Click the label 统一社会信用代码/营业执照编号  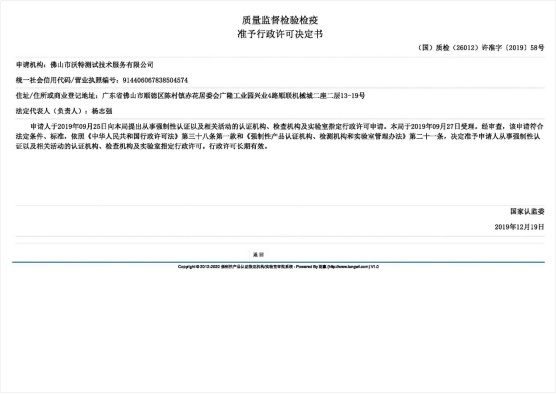[66, 80]
